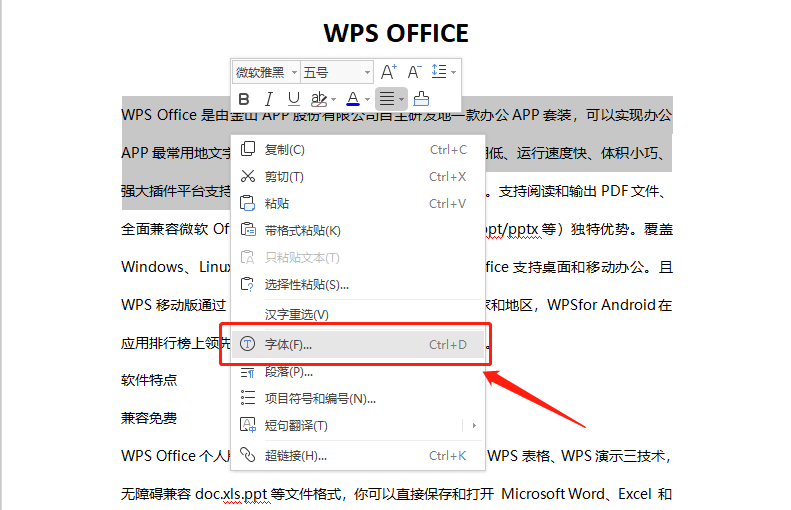Click the clipboard icon beside 粘贴
The image size is (791, 510).
pyautogui.click(x=248, y=203)
